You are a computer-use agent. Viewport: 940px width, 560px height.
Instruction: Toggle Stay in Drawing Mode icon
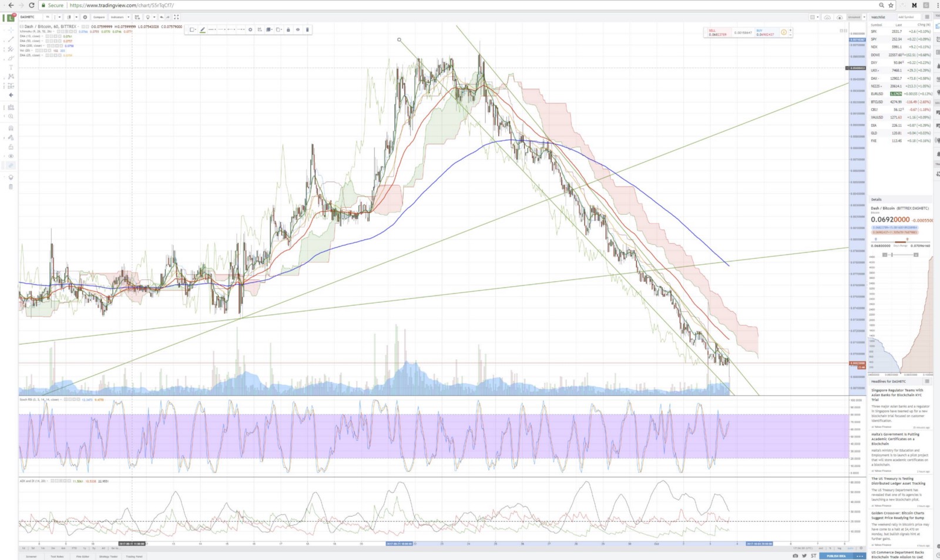pyautogui.click(x=11, y=137)
